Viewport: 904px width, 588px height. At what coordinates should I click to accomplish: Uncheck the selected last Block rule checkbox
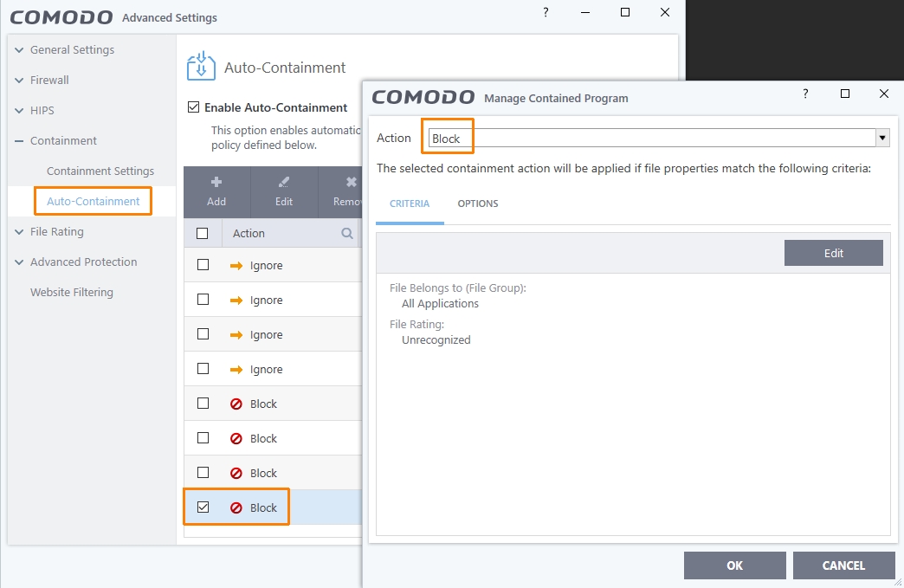203,507
